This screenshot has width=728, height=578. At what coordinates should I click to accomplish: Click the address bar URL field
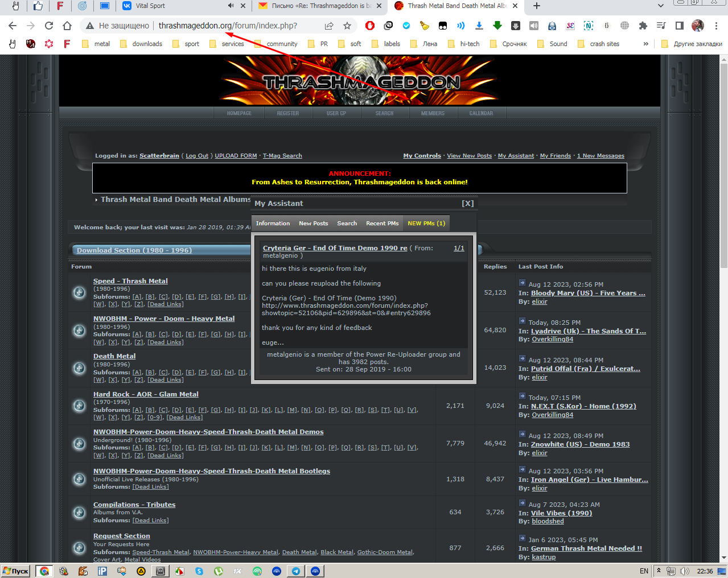point(228,26)
